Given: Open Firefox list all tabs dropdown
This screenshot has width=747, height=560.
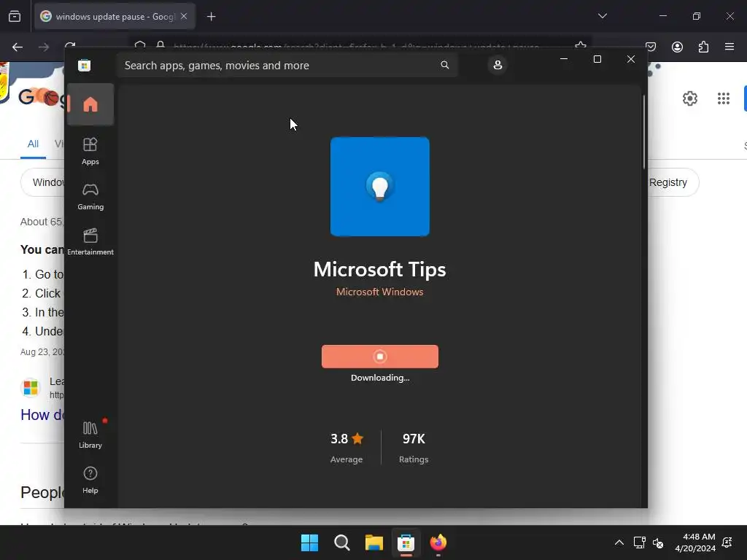Looking at the screenshot, I should (x=602, y=16).
